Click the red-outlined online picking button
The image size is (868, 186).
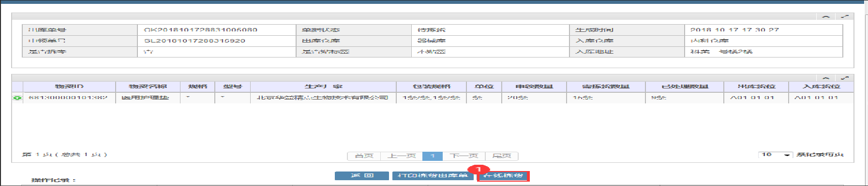pyautogui.click(x=503, y=176)
